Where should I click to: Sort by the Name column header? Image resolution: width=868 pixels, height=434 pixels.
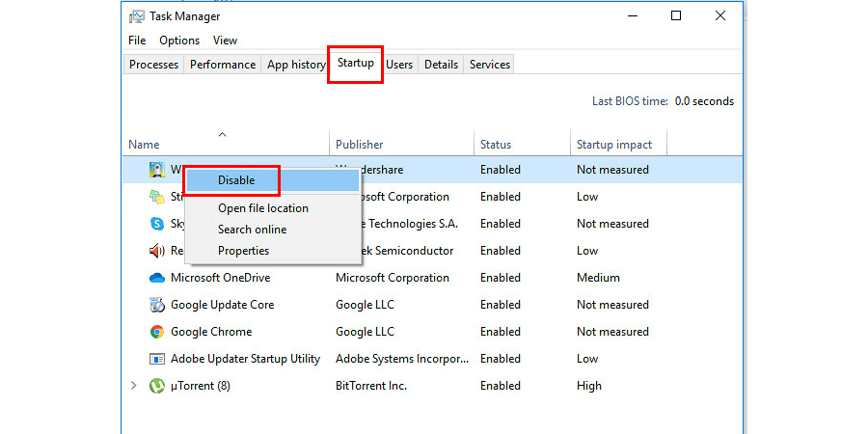click(226, 145)
